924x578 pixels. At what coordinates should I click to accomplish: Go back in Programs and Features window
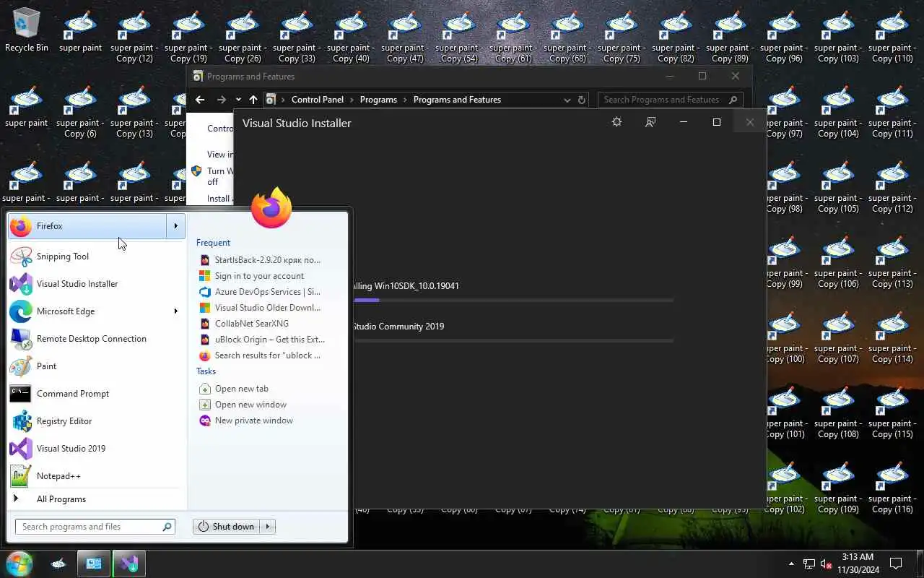(200, 100)
